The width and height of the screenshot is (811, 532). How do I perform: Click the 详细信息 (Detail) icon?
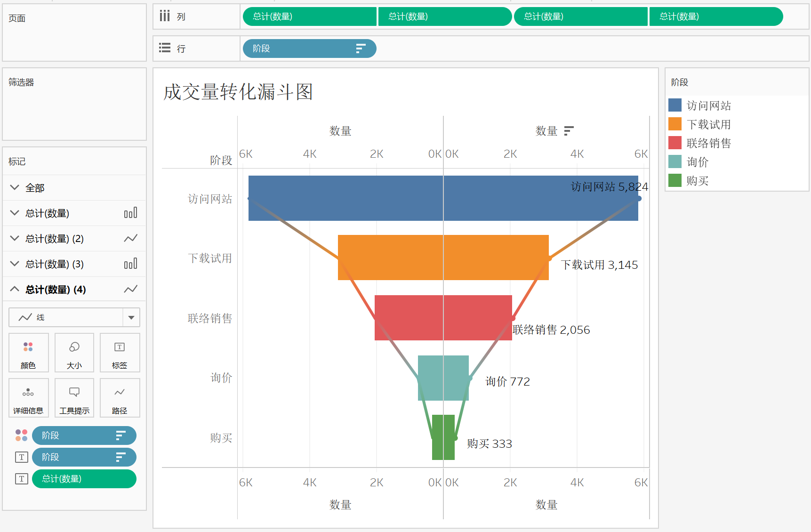28,398
